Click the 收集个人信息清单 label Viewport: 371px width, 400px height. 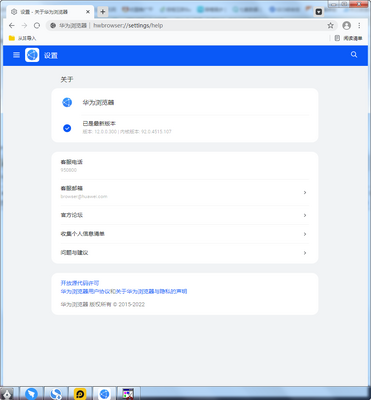coord(83,234)
